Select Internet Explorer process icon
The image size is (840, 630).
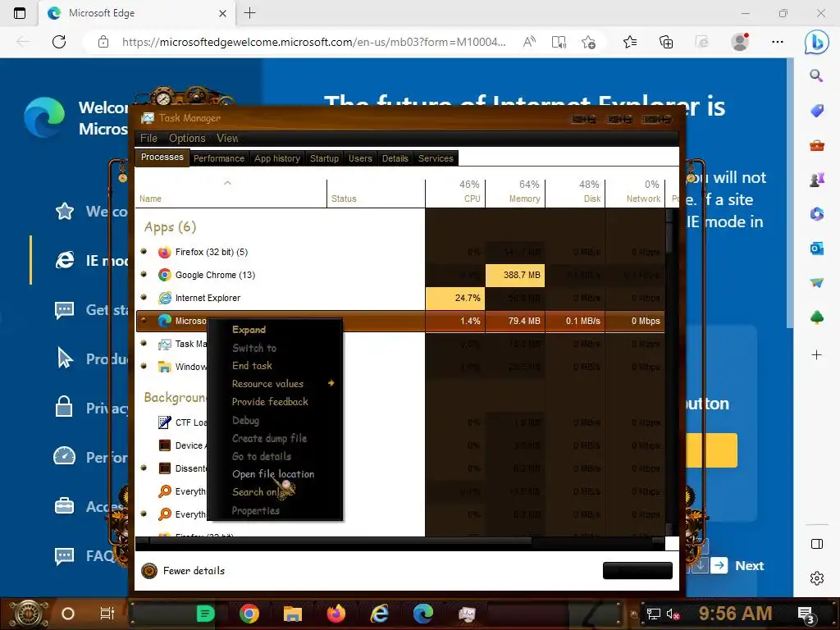click(164, 298)
